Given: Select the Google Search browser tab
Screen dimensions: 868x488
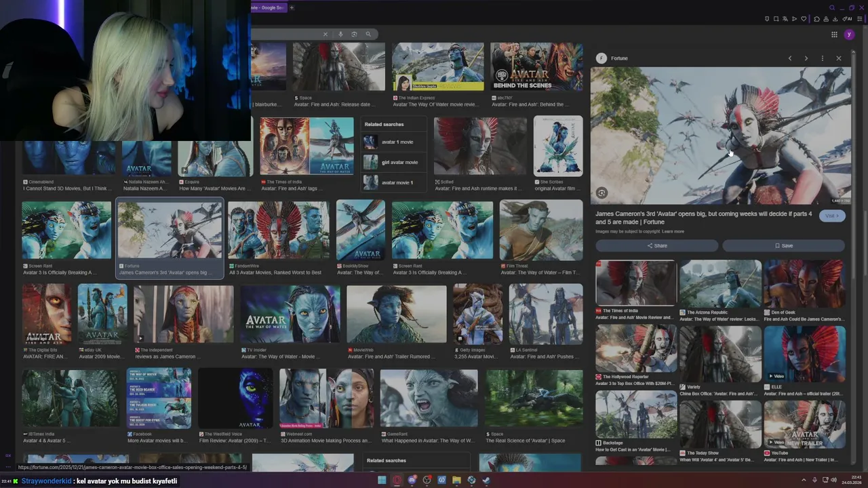Looking at the screenshot, I should 268,7.
